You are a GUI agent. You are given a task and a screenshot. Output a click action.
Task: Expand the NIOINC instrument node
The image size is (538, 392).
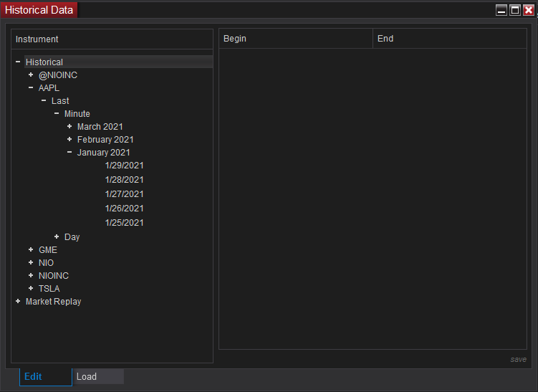[31, 275]
